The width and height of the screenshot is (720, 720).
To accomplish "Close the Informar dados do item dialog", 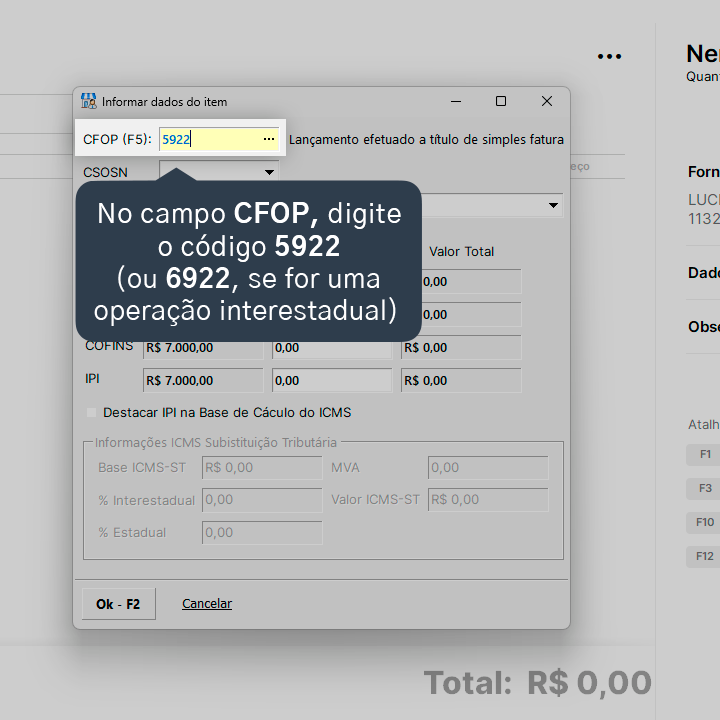I will 546,101.
